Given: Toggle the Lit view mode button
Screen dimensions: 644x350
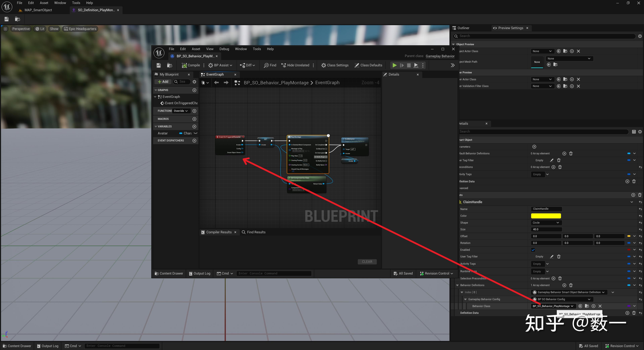Looking at the screenshot, I should [40, 29].
